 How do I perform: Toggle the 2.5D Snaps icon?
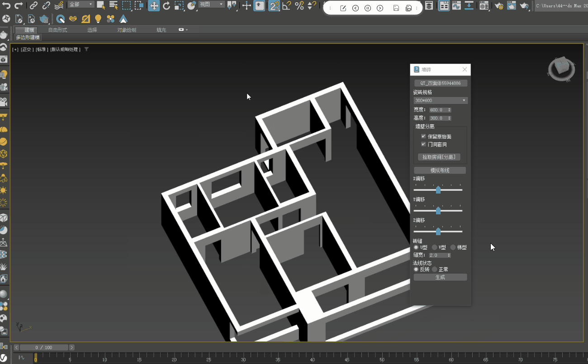click(x=274, y=5)
